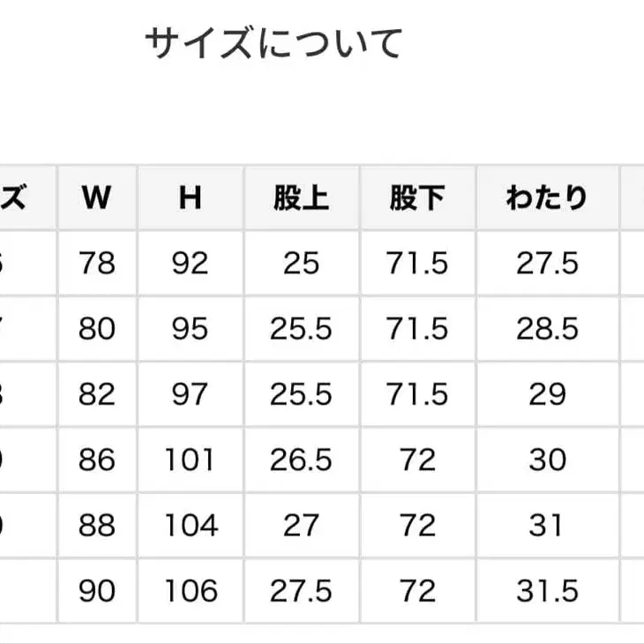Screen dimensions: 644x644
Task: Select the わたり value 29 cell
Action: (x=547, y=394)
